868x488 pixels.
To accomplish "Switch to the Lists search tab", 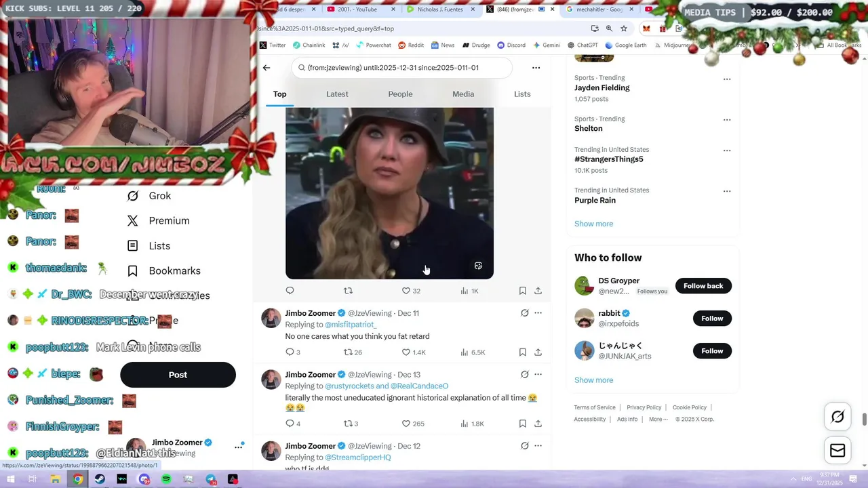I will tap(522, 94).
